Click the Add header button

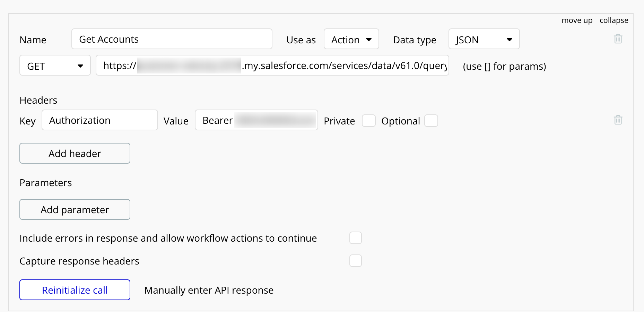[75, 153]
